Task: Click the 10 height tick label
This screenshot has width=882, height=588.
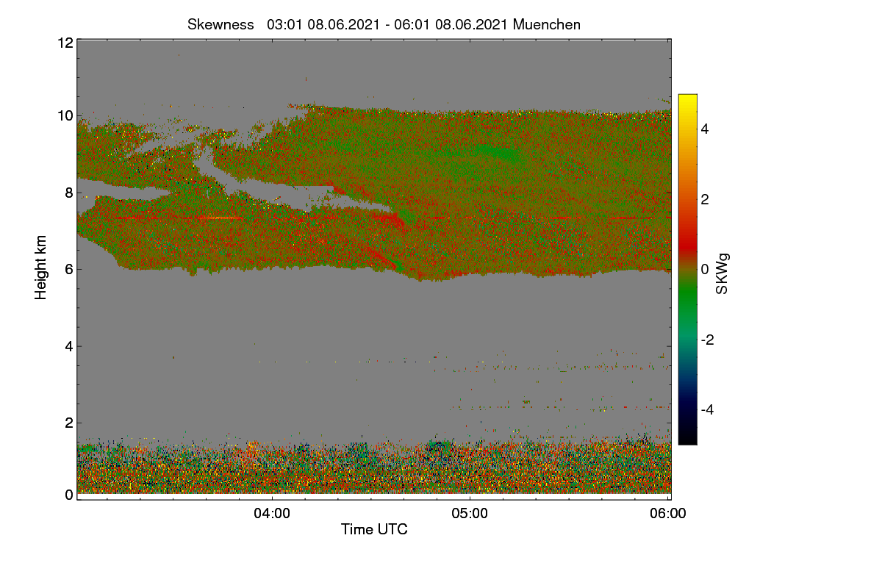Action: pos(65,115)
